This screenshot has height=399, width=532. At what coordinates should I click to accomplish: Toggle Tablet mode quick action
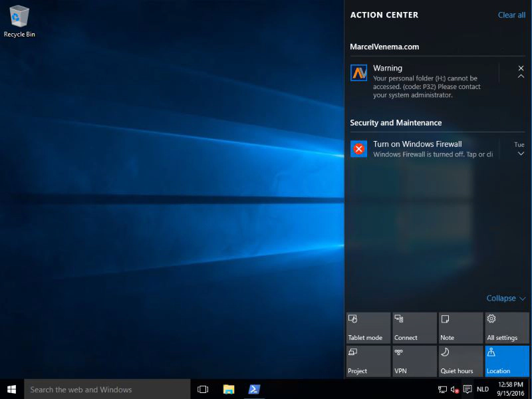click(368, 328)
